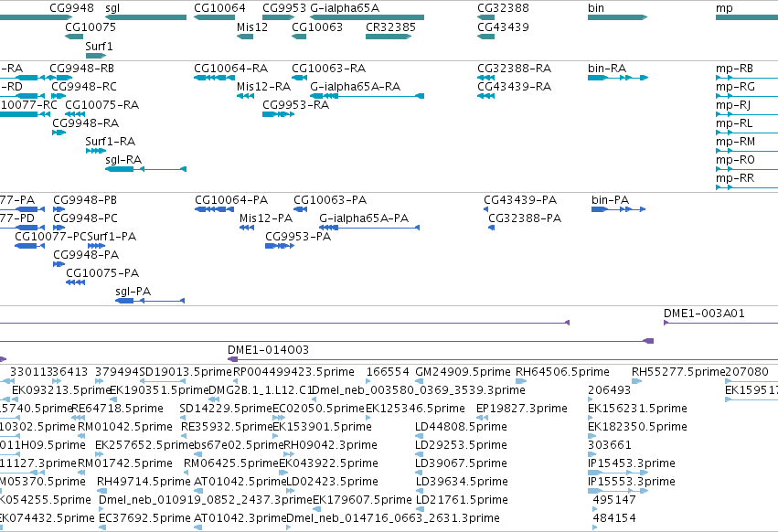This screenshot has width=778, height=532.
Task: Click the CG32388 gene feature
Action: click(x=485, y=17)
